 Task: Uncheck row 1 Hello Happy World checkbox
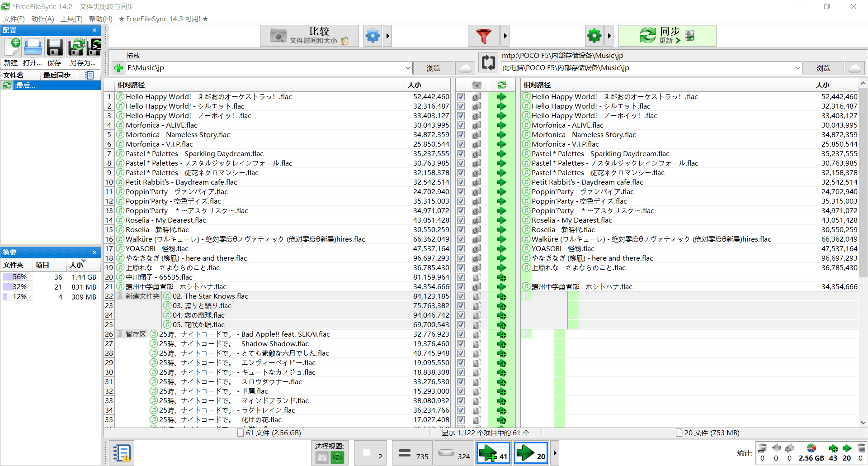tap(461, 97)
